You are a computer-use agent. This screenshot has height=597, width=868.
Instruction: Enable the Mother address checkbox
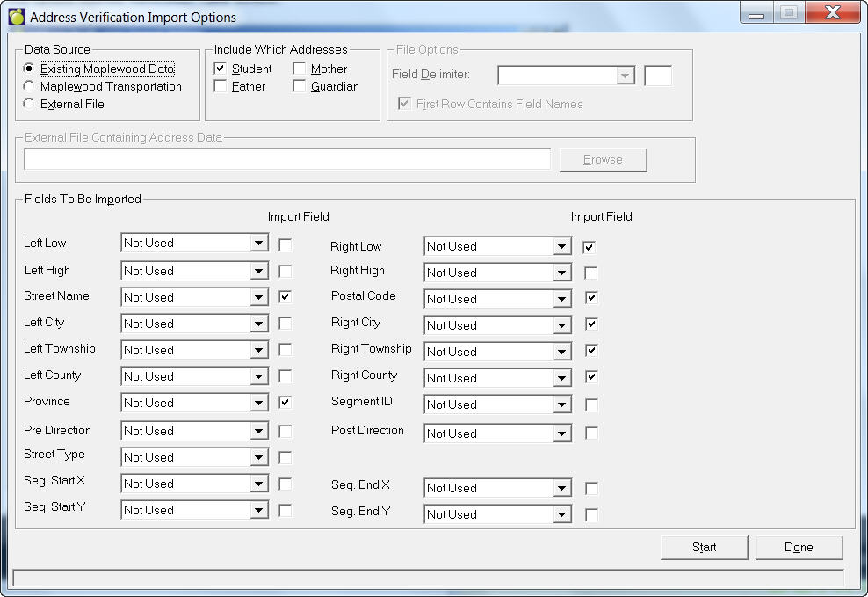300,69
